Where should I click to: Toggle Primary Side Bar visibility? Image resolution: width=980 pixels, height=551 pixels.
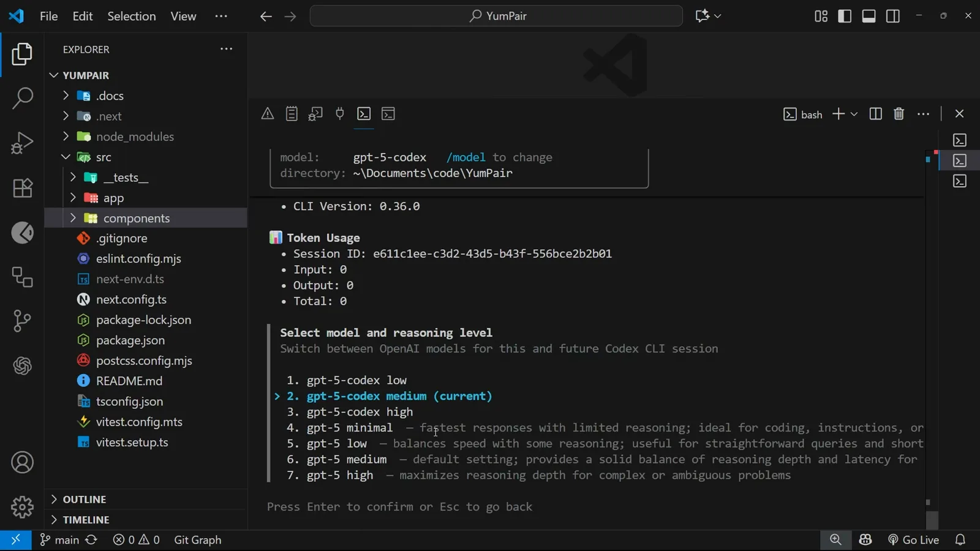click(845, 16)
